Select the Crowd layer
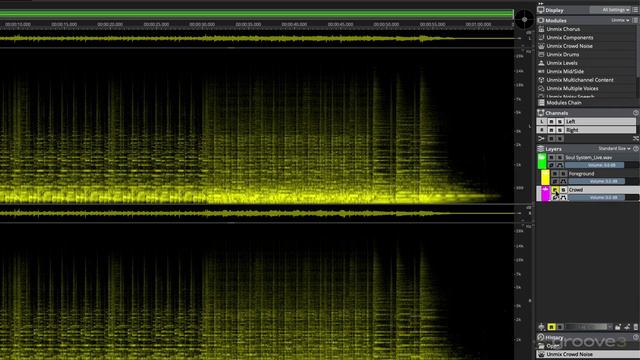 pos(603,190)
